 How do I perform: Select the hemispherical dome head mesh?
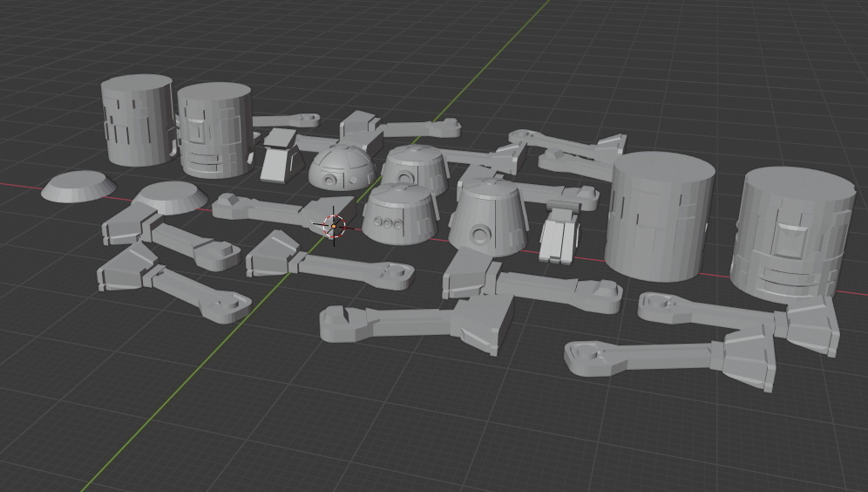(342, 167)
